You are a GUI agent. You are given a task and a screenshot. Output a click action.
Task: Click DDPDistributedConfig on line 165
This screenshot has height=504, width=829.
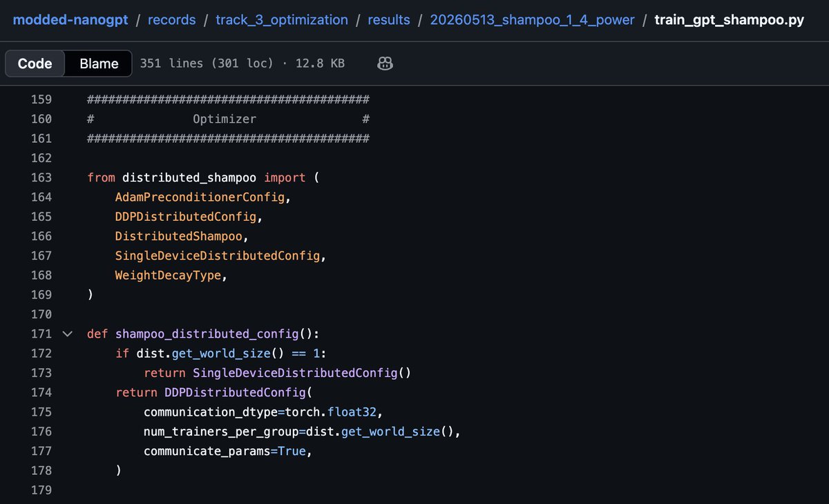[x=187, y=217]
